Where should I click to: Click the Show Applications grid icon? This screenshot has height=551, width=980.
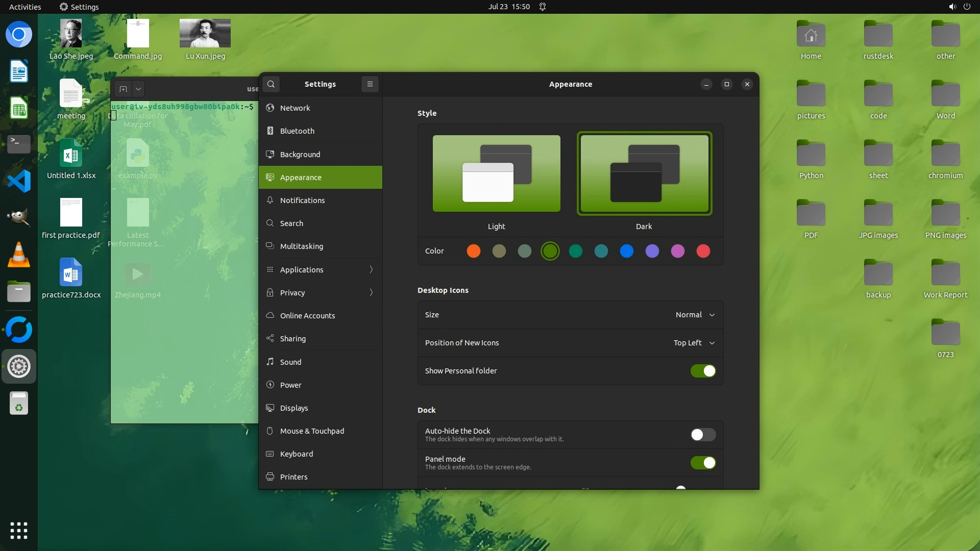pos(19,531)
